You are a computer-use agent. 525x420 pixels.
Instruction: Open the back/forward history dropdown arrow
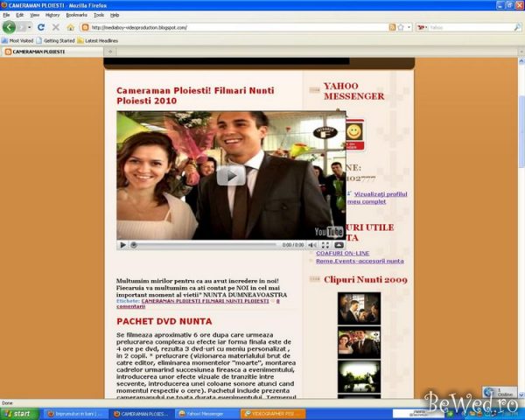(30, 27)
